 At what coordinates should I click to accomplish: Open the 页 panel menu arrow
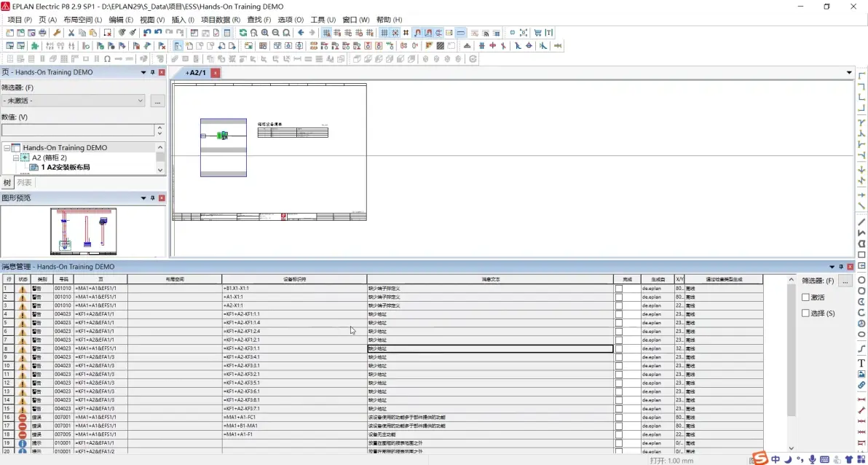tap(143, 73)
